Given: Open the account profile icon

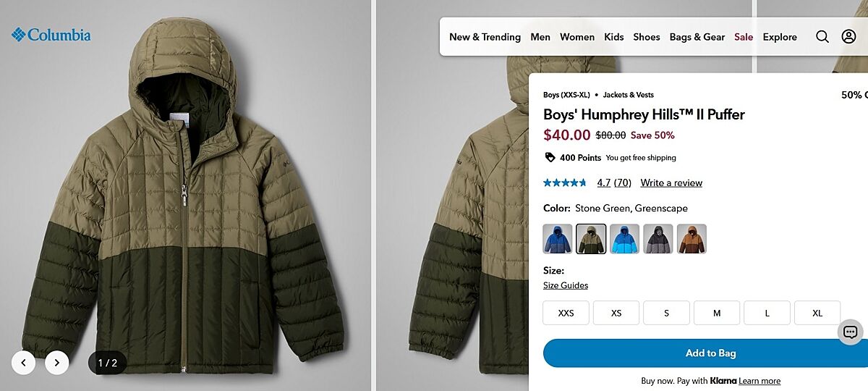Looking at the screenshot, I should (848, 37).
